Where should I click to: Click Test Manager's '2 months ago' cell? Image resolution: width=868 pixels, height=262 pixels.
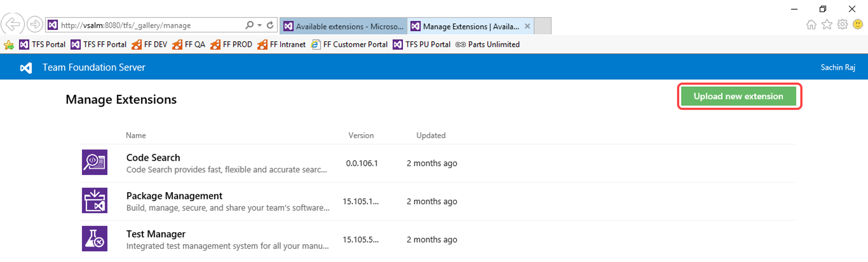click(x=432, y=240)
